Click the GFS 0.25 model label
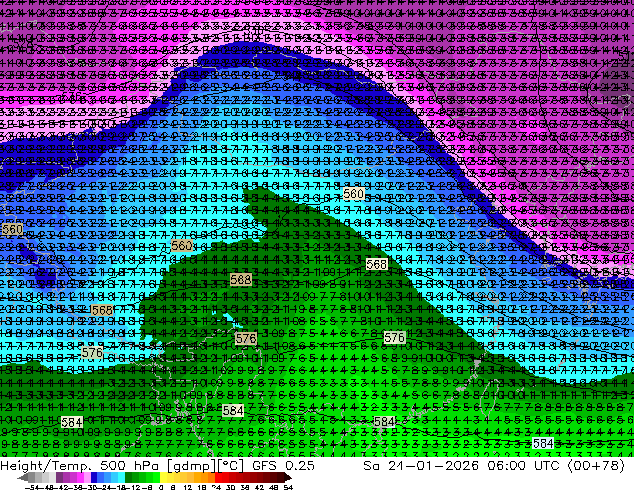The width and height of the screenshot is (634, 490). pyautogui.click(x=283, y=466)
